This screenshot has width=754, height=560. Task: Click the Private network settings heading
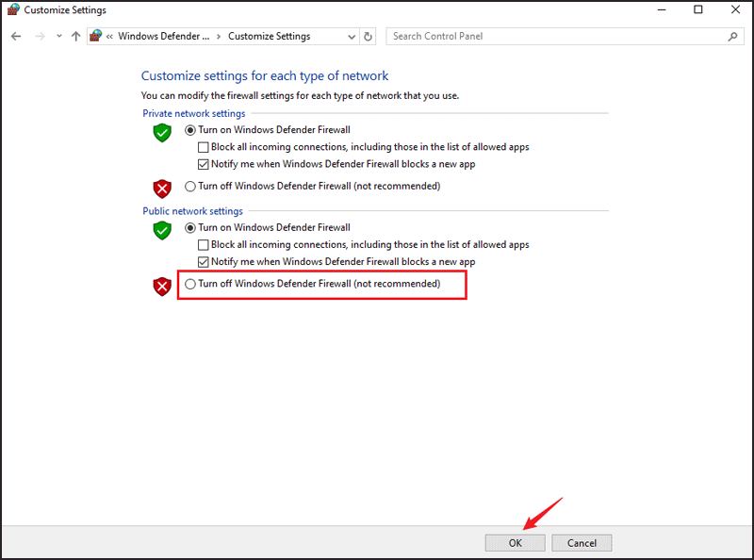click(194, 113)
